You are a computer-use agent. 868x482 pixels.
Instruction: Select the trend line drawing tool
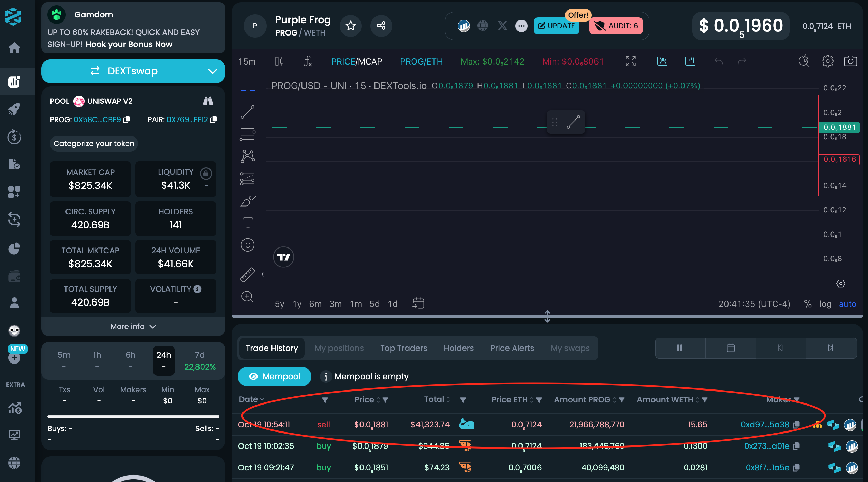248,112
